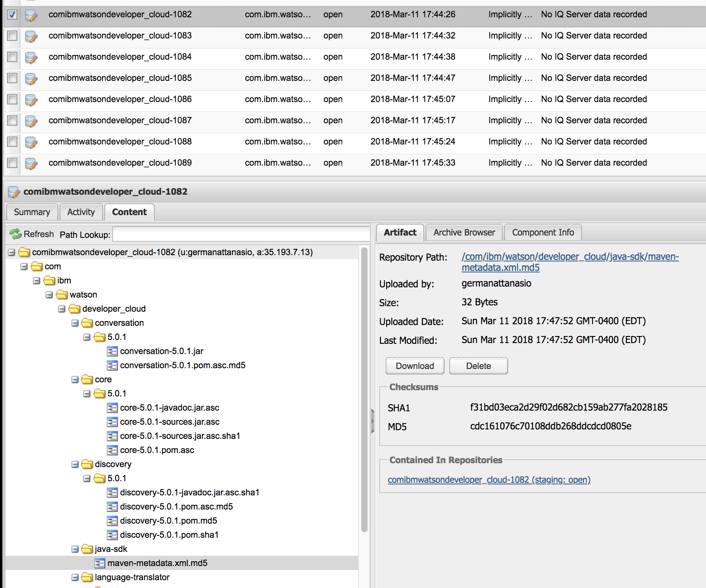
Task: Click the Download button
Action: click(415, 366)
